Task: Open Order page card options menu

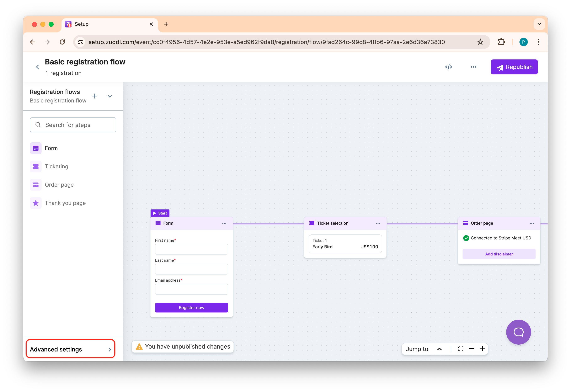Action: pos(532,223)
